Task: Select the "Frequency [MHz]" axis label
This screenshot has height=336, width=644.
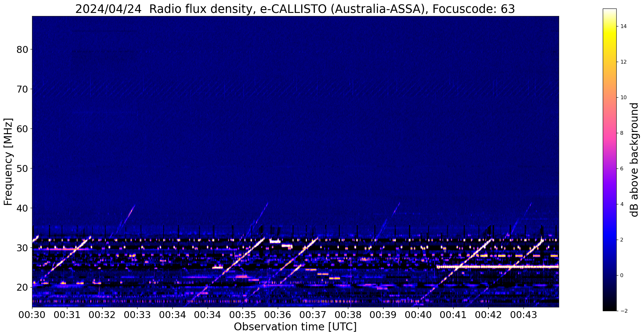Action: tap(8, 162)
